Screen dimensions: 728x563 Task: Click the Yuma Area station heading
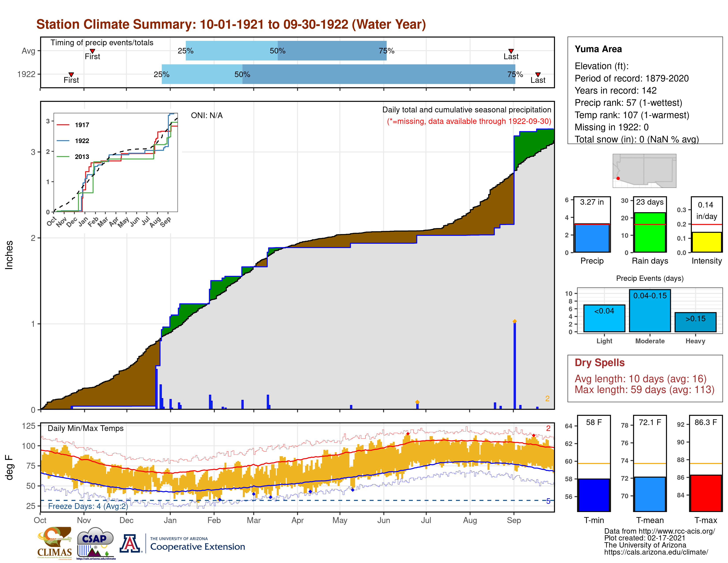click(598, 49)
